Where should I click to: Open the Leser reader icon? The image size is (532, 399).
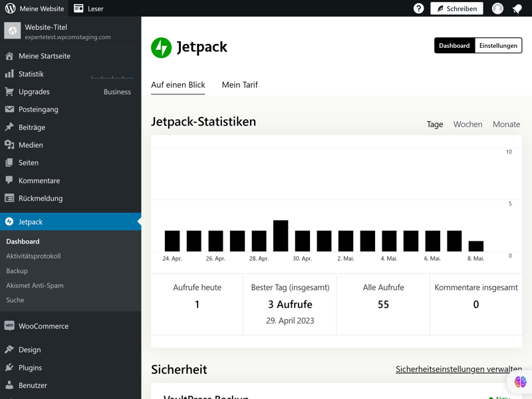click(x=78, y=9)
